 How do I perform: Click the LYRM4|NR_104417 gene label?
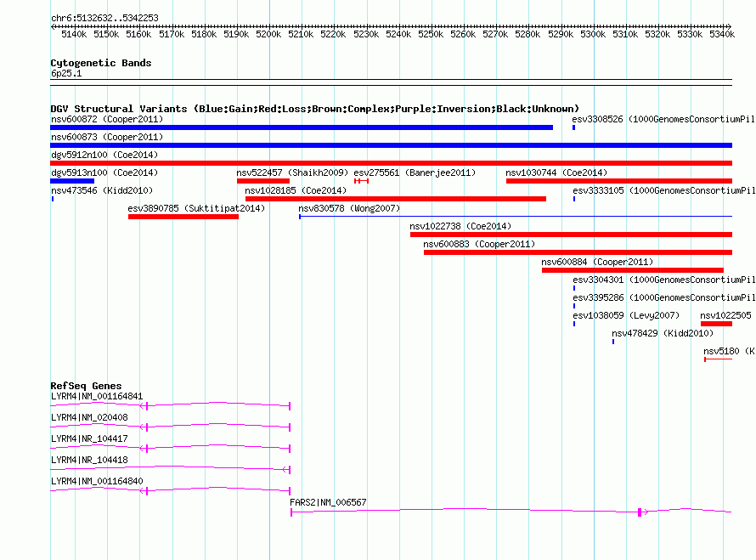tap(89, 439)
